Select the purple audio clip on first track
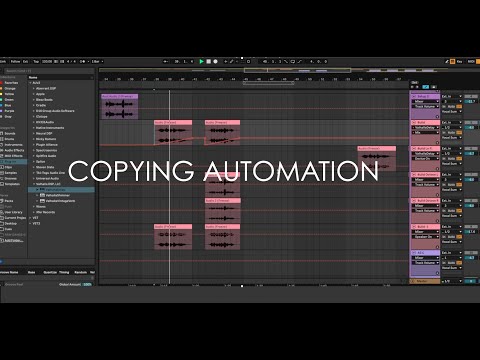 pos(120,107)
